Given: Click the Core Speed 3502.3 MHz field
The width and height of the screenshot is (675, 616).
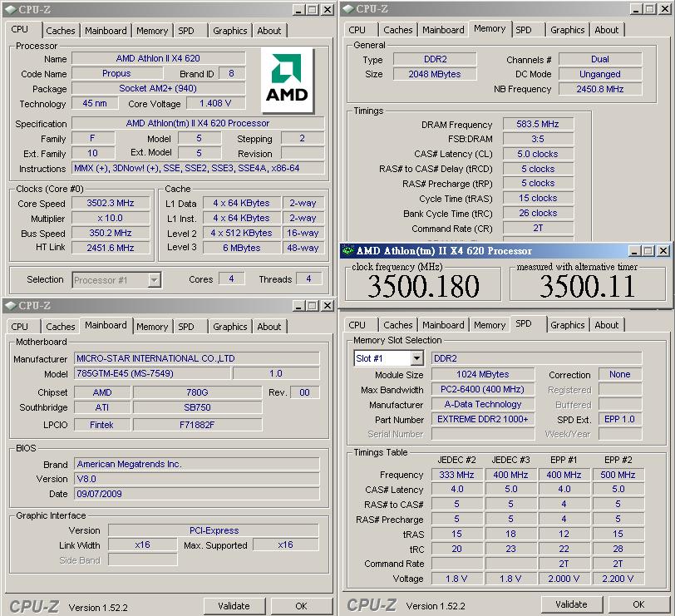Looking at the screenshot, I should [110, 204].
